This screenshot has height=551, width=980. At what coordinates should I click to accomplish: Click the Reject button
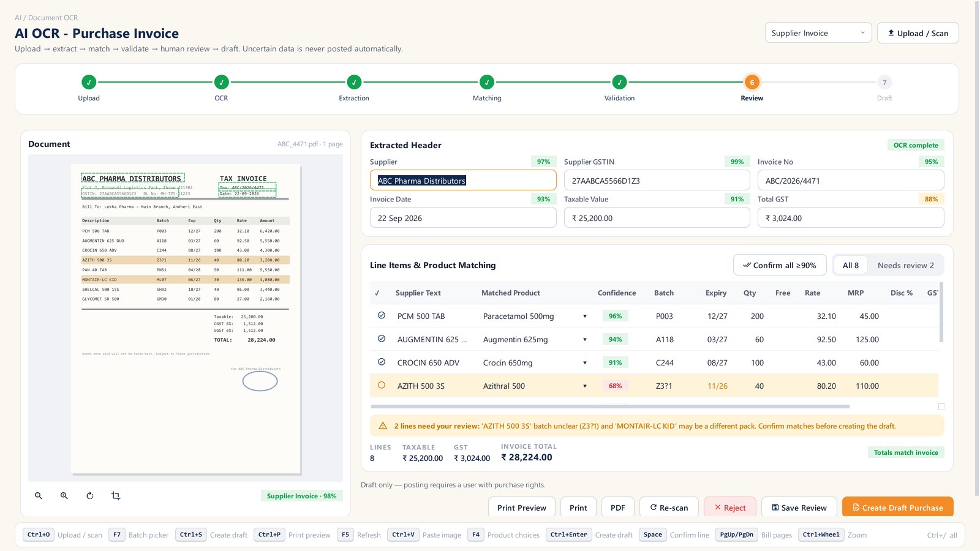coord(729,508)
